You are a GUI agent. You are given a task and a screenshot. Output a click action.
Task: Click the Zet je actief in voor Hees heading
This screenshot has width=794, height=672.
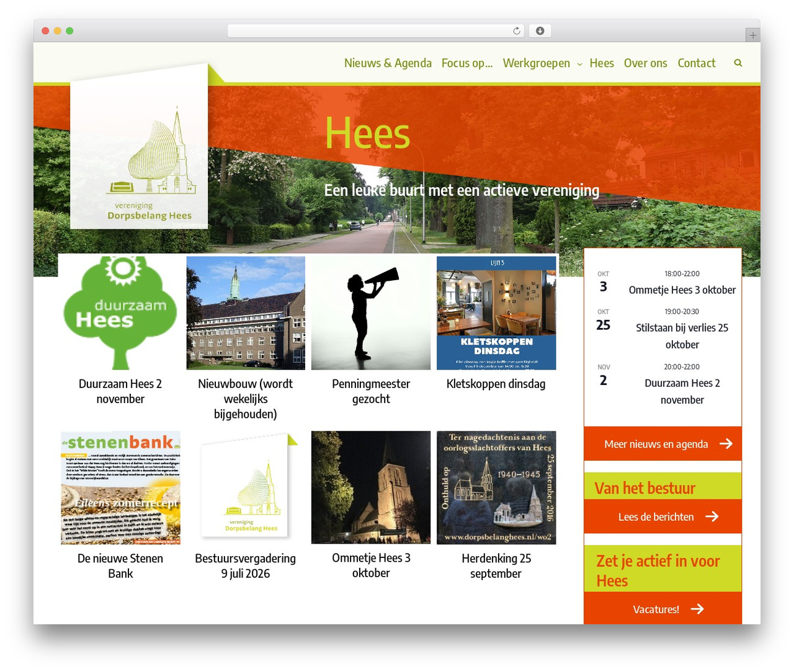(658, 570)
